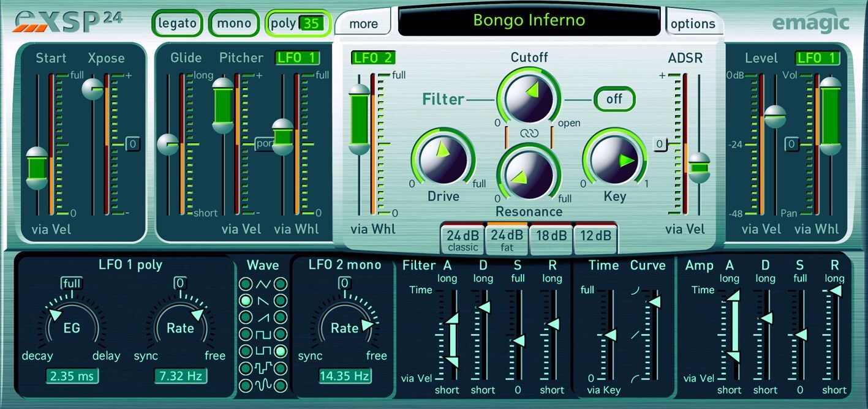Image resolution: width=868 pixels, height=409 pixels.
Task: Click the Drive knob
Action: (x=443, y=156)
